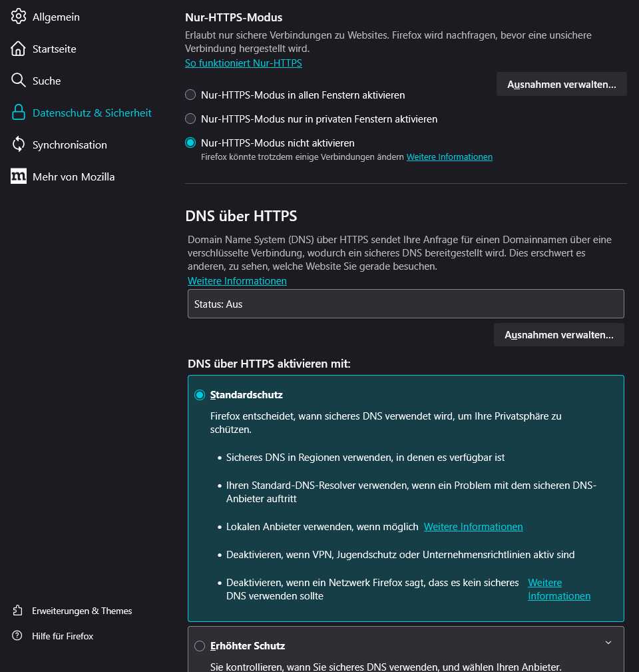
Task: Click Ausnahmen verwalten for Nur-HTTPS-Modus
Action: click(x=561, y=85)
